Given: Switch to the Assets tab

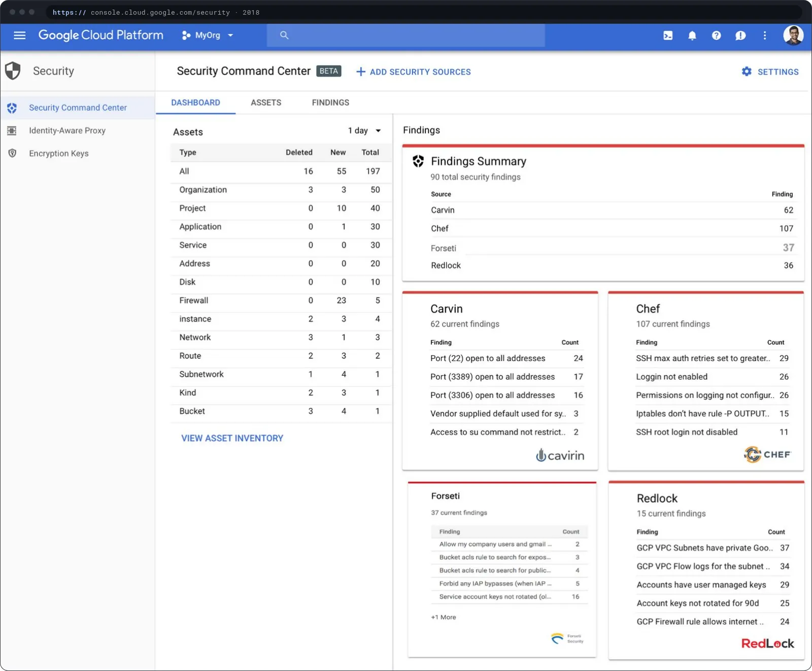Looking at the screenshot, I should 266,102.
